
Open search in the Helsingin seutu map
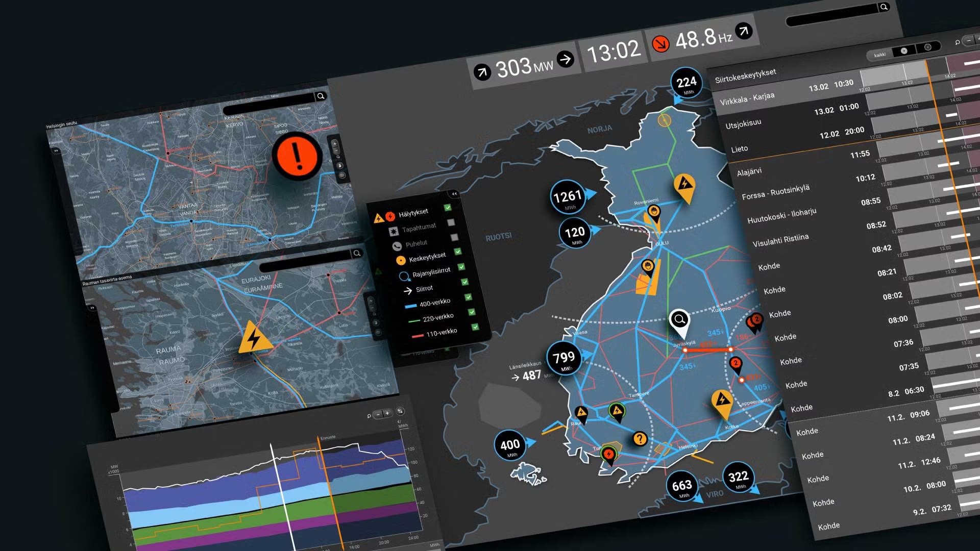(x=321, y=96)
